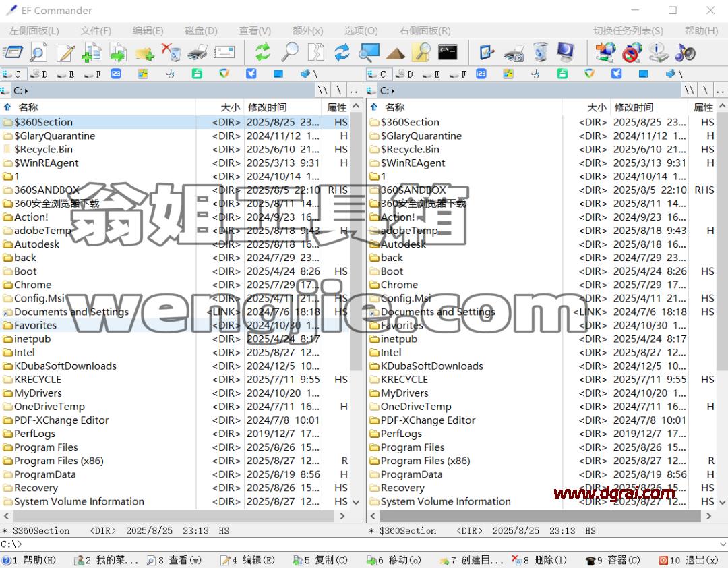
Task: Click root backslash button in right panel
Action: point(705,90)
